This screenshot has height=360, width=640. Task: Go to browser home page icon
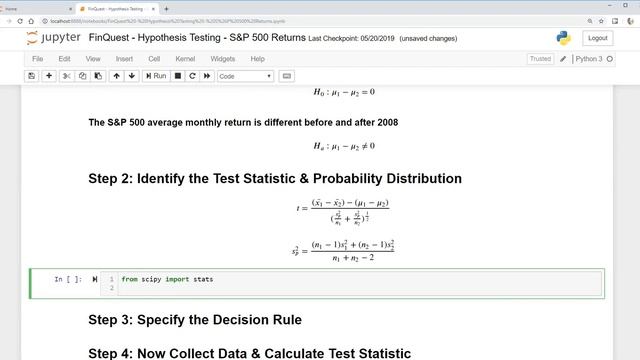31,21
